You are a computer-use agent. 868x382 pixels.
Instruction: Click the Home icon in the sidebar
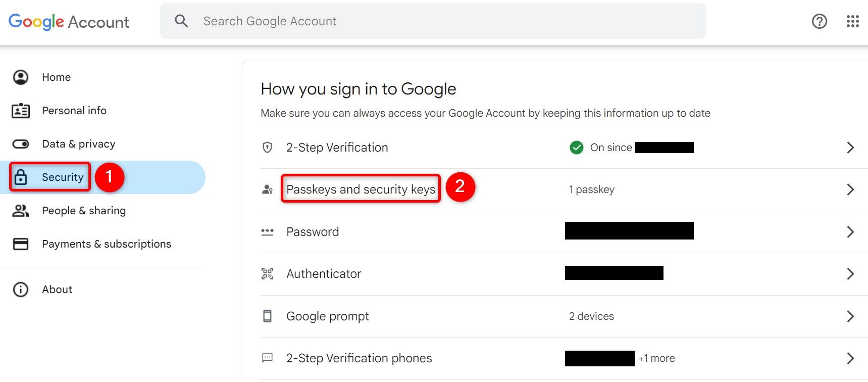(x=20, y=77)
